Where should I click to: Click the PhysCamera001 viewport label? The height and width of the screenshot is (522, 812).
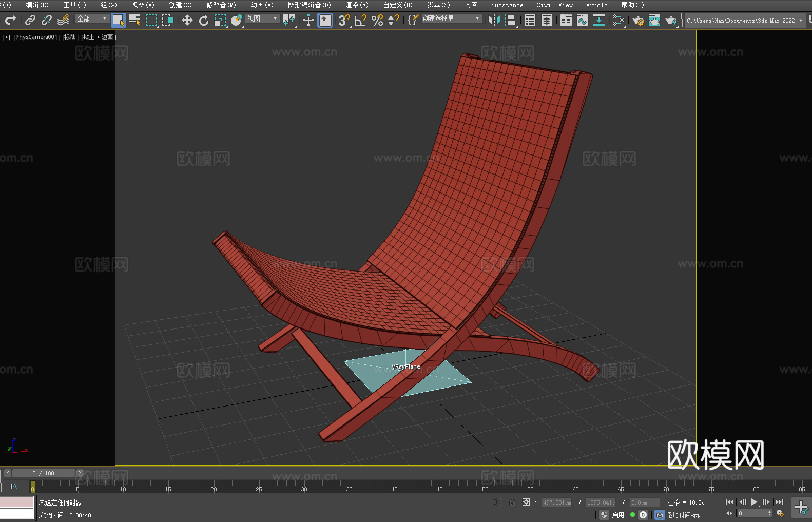point(36,37)
